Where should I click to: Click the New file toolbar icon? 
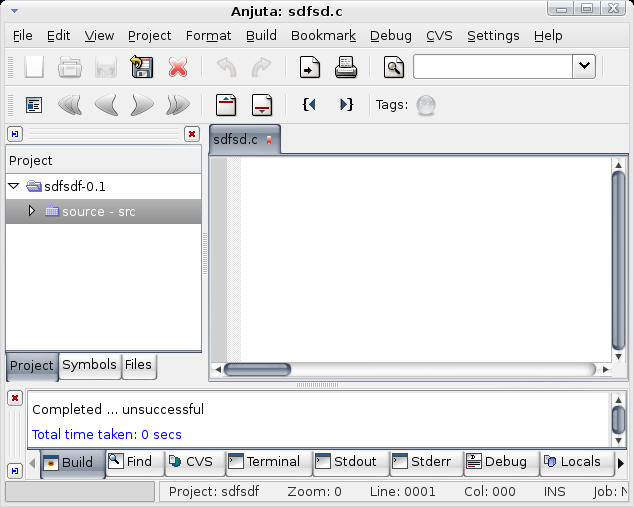(x=34, y=67)
